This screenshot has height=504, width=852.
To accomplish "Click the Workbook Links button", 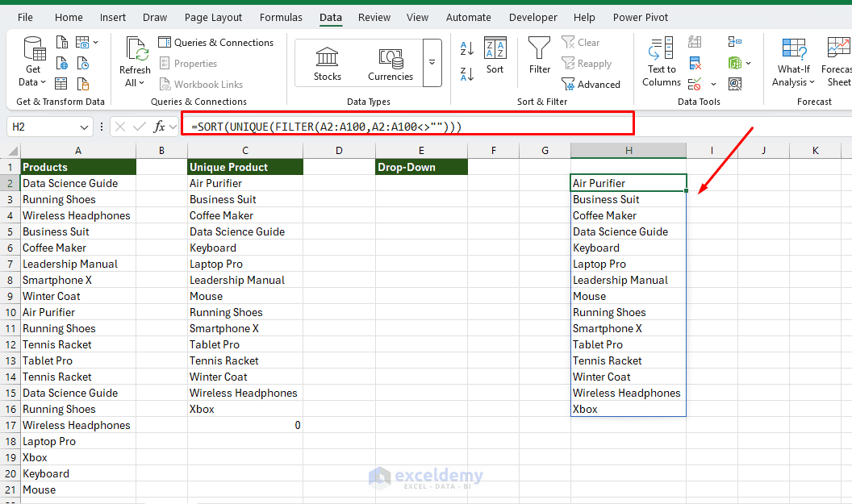I will click(x=201, y=84).
